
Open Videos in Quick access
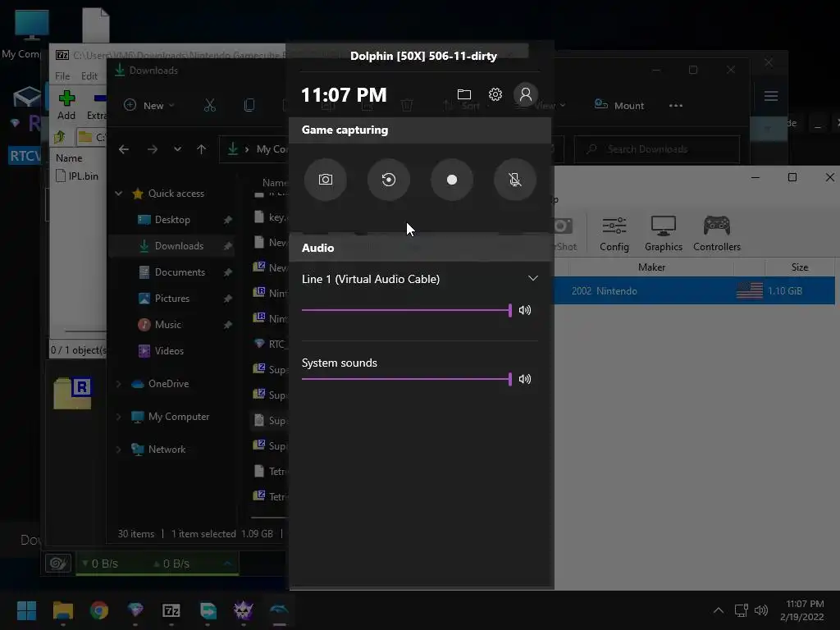pos(169,351)
